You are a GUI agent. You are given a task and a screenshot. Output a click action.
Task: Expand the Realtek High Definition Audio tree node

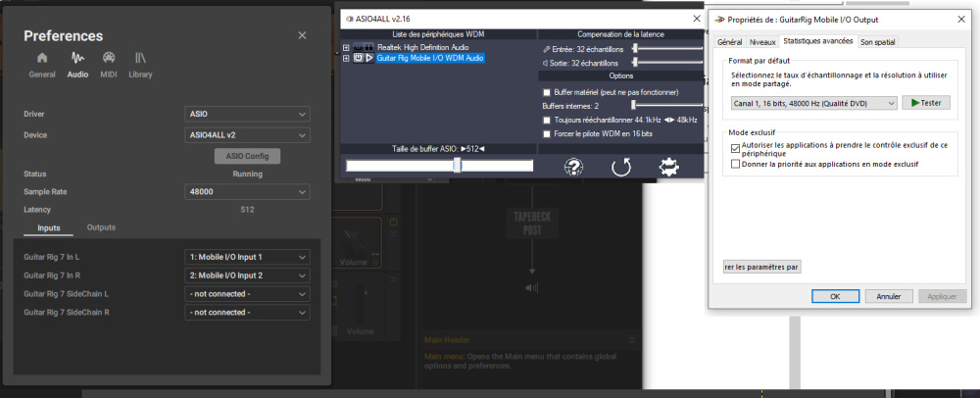tap(346, 47)
